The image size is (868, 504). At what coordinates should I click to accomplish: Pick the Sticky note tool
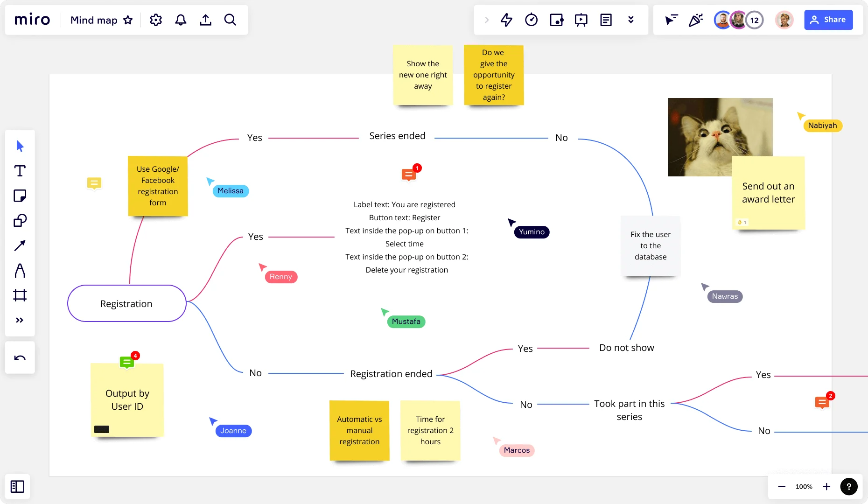pyautogui.click(x=20, y=196)
